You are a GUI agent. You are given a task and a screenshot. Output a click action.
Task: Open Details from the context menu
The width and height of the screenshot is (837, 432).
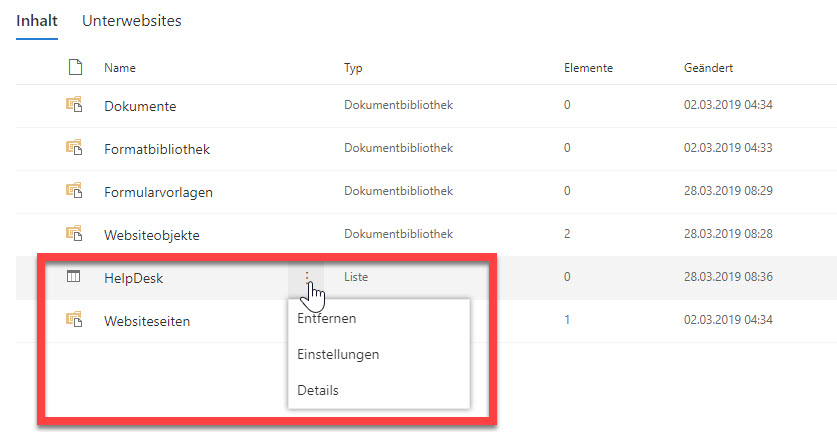click(318, 390)
